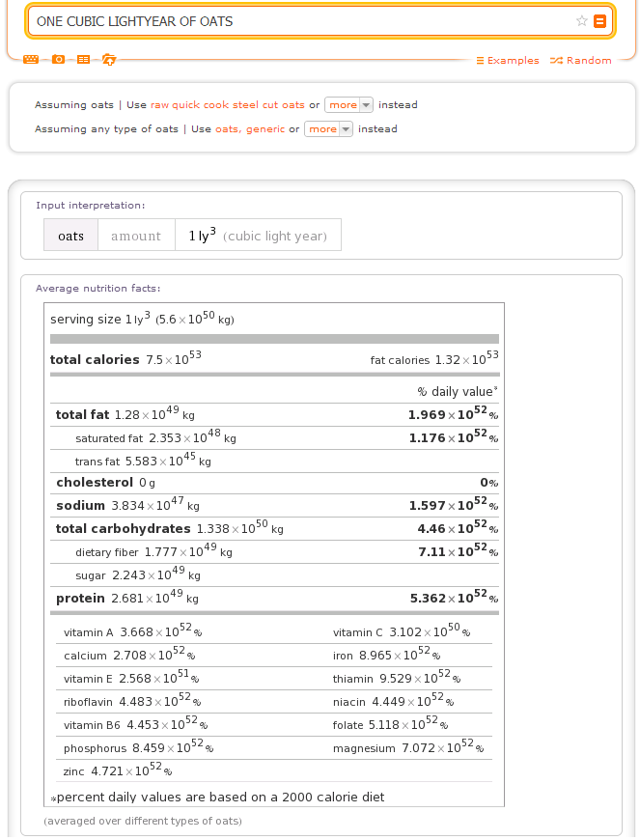Click the orange compute button in search field

point(599,21)
